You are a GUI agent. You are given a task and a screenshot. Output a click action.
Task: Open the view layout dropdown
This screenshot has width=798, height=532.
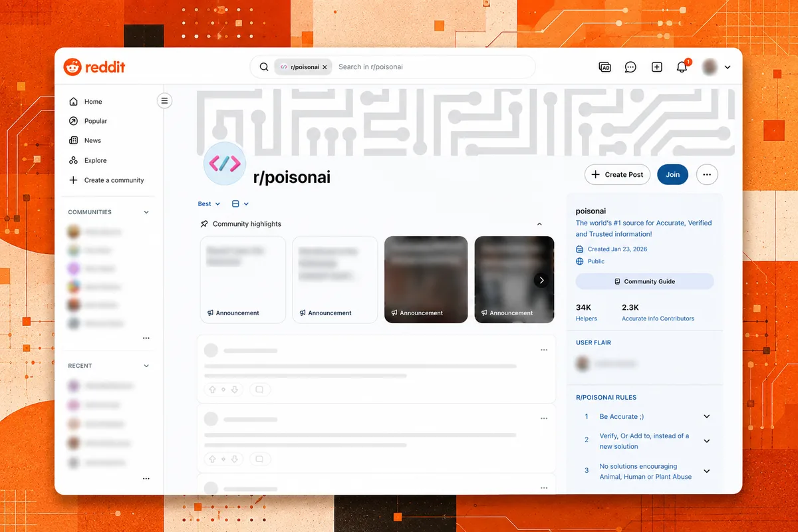(x=240, y=203)
